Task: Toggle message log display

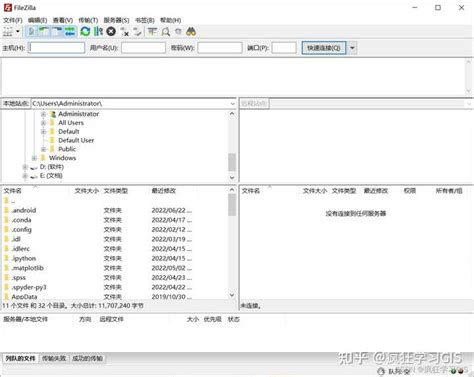Action: click(x=31, y=32)
